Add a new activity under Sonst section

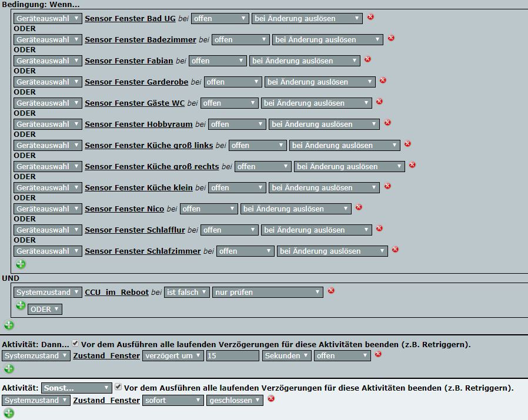[9, 413]
